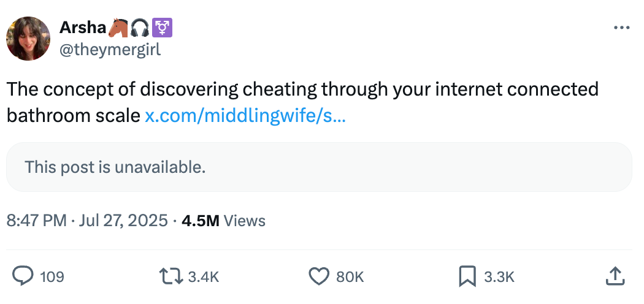The width and height of the screenshot is (644, 304).
Task: Open Arsha's profile picture
Action: point(28,39)
